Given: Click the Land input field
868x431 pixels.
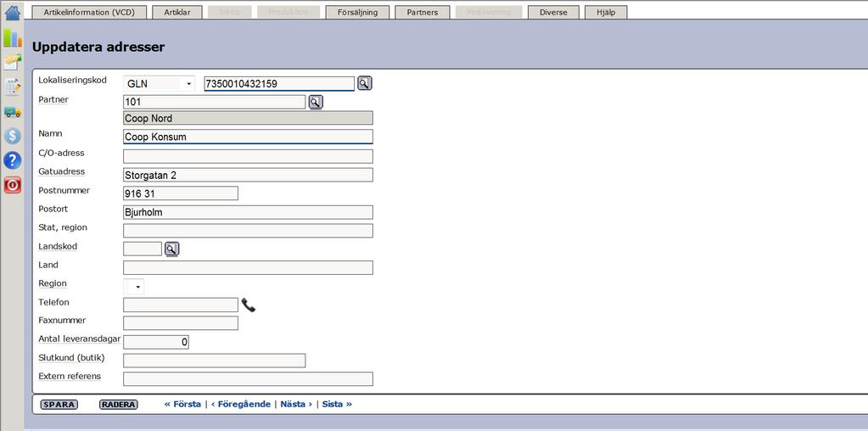Looking at the screenshot, I should [x=248, y=268].
